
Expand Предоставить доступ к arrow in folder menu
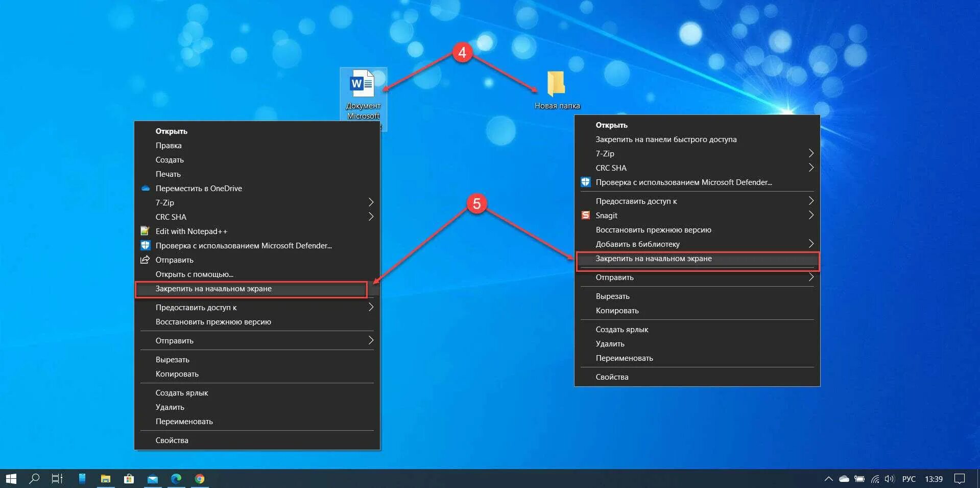tap(811, 201)
